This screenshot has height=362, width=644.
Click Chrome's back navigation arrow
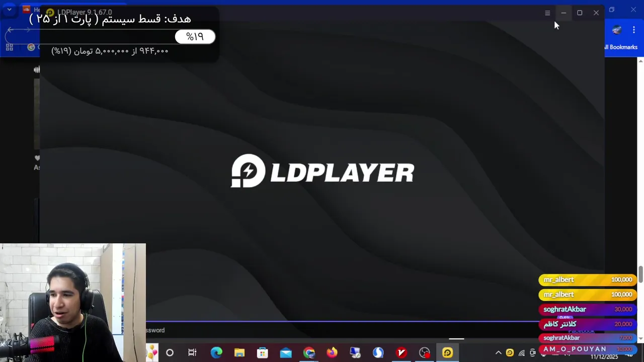tap(10, 30)
